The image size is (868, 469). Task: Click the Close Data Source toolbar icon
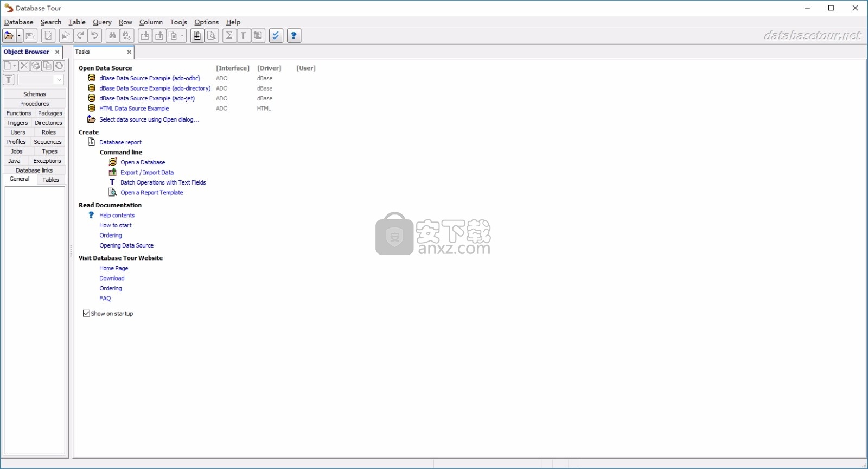(x=30, y=36)
